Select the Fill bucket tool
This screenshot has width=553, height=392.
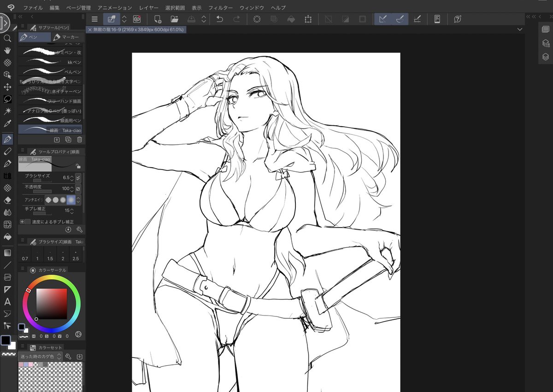(7, 237)
